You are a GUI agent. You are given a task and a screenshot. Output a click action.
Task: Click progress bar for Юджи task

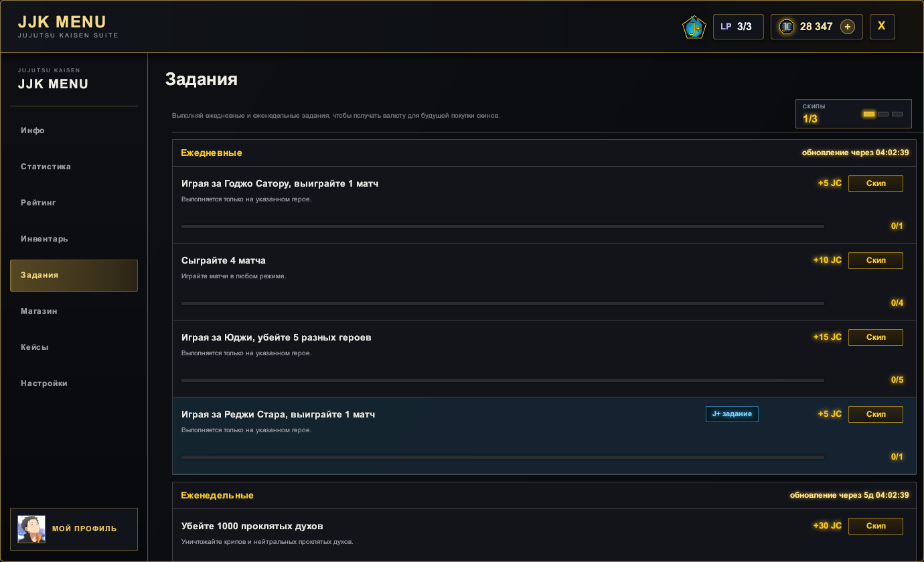[x=503, y=380]
